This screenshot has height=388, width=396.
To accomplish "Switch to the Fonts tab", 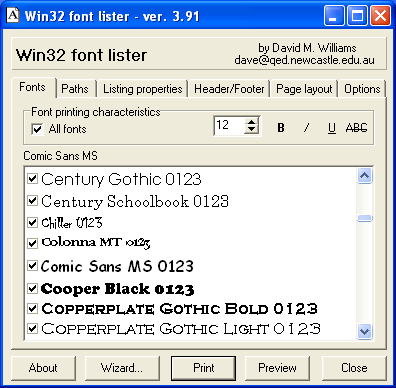I will click(32, 87).
